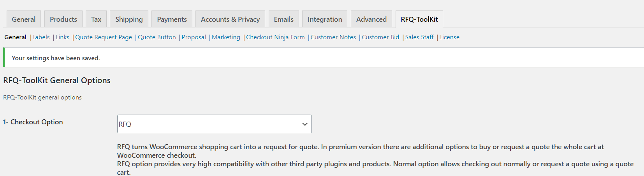Viewport: 644px width, 176px height.
Task: Open the Tax settings tab
Action: pyautogui.click(x=96, y=19)
